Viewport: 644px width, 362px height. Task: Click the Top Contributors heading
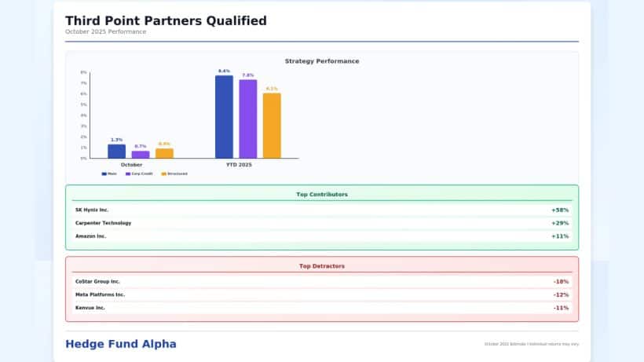tap(322, 195)
